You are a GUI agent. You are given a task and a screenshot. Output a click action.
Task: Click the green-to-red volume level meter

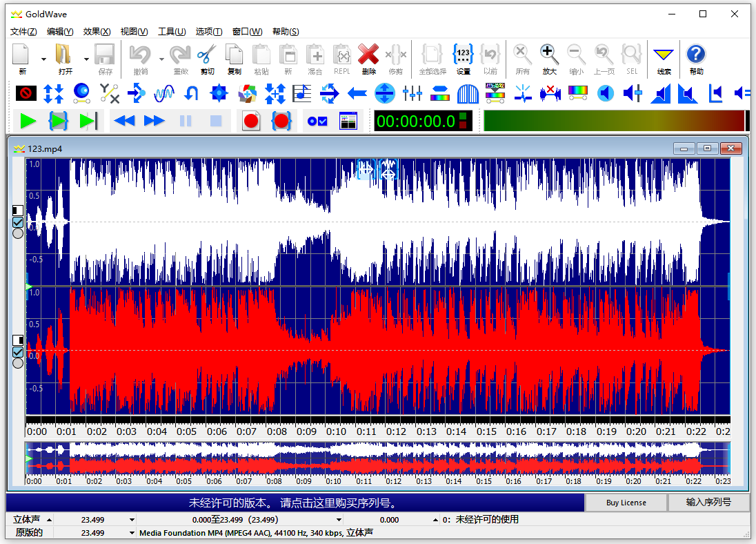(x=614, y=121)
